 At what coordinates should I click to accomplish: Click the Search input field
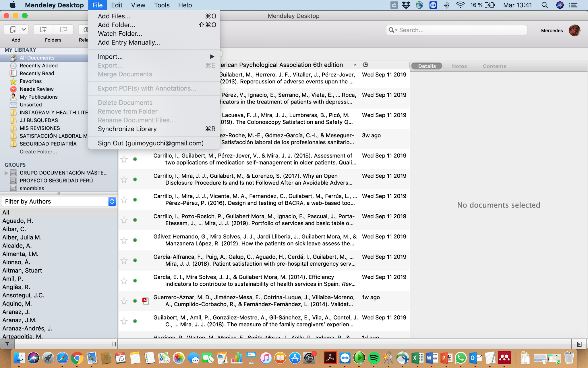pos(459,30)
